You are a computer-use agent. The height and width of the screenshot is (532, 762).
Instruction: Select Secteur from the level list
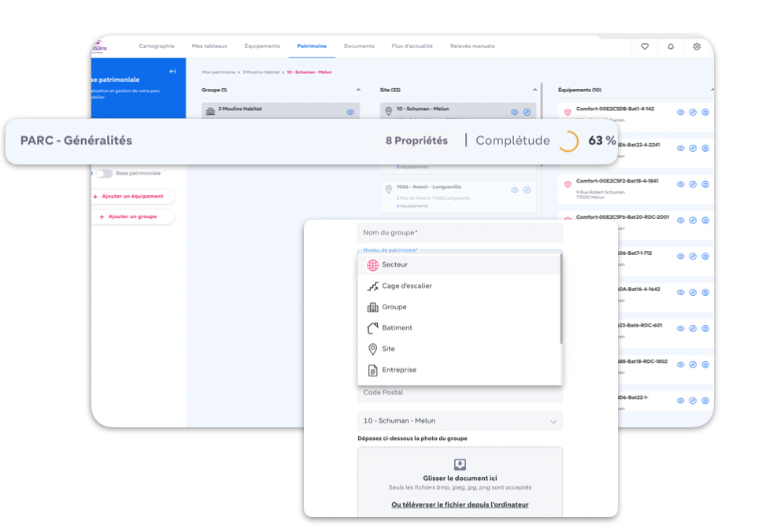[394, 265]
